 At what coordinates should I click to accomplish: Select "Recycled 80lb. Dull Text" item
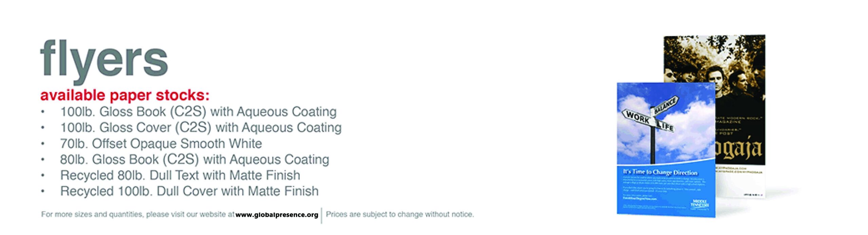point(180,175)
